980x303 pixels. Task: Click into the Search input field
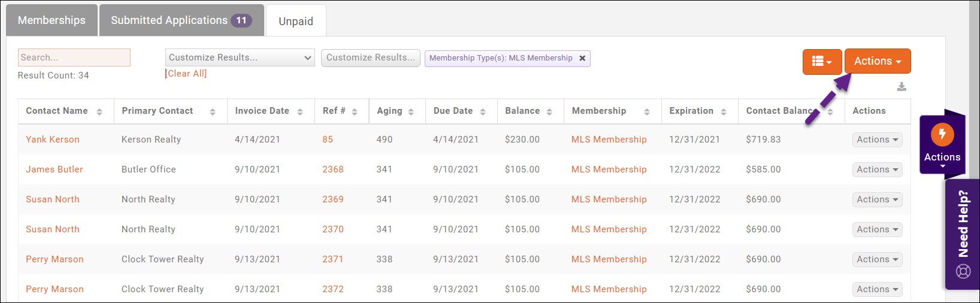click(74, 57)
